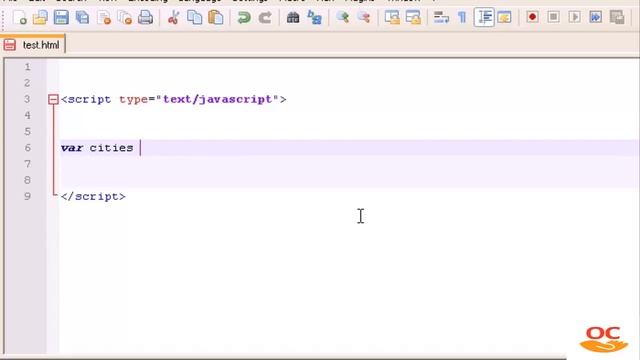Click line number 1 in the margin
This screenshot has width=640, height=360.
(27, 67)
